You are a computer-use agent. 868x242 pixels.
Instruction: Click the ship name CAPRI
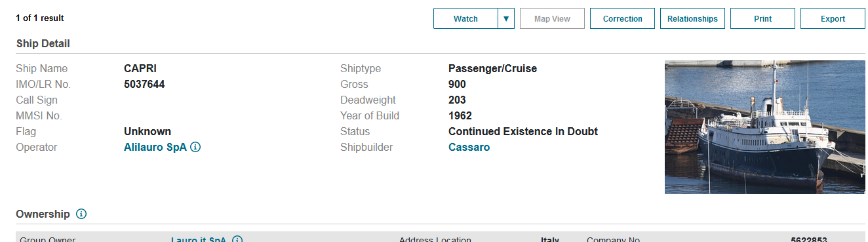[x=140, y=69]
